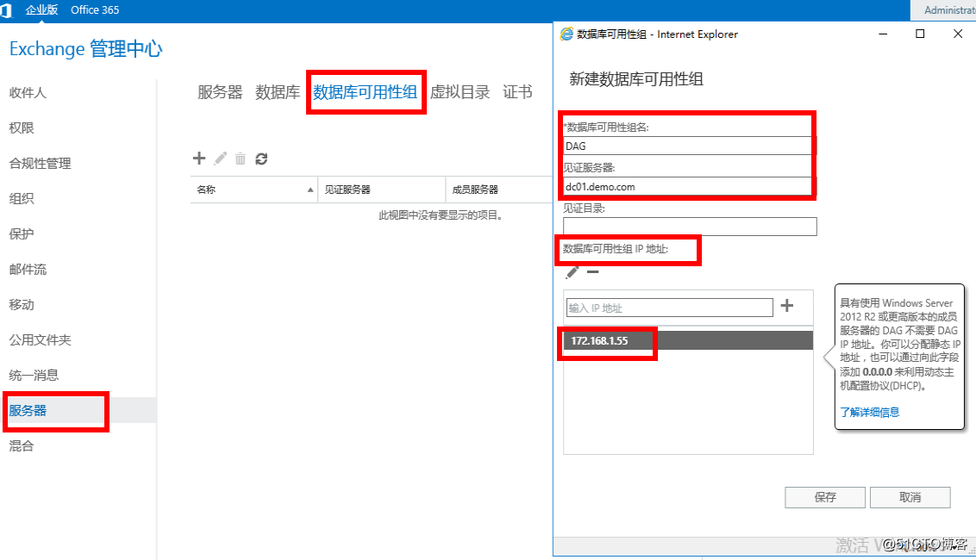
Task: Open 混合 in the left navigation
Action: (22, 446)
